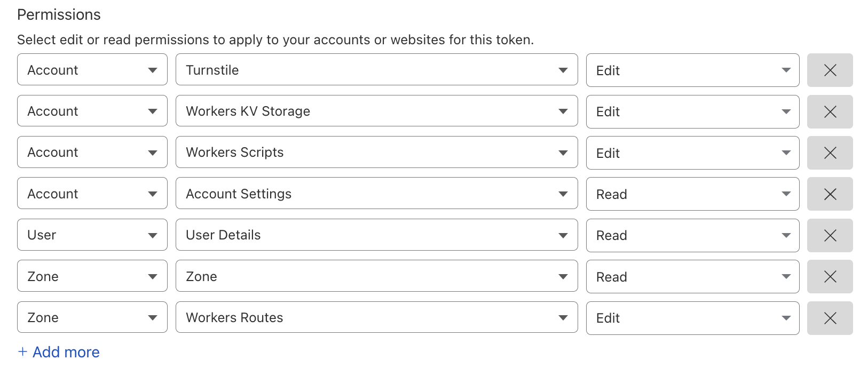Image resolution: width=868 pixels, height=368 pixels.
Task: Open the Account scope dropdown for Workers Scripts
Action: (92, 153)
